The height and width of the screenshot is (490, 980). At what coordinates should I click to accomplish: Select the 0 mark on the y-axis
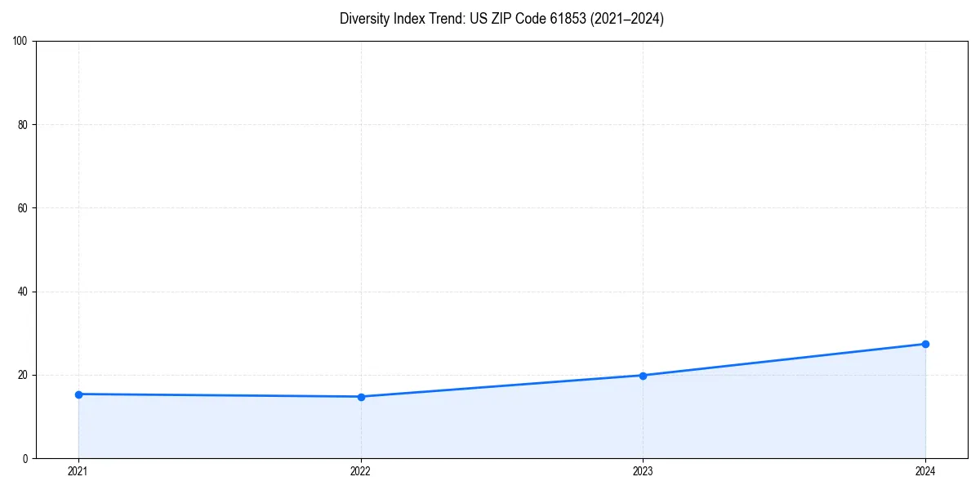27,457
